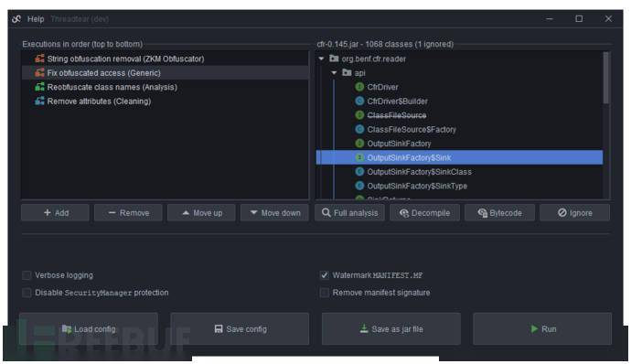Select the ignored ClassFileSource tree entry

396,115
